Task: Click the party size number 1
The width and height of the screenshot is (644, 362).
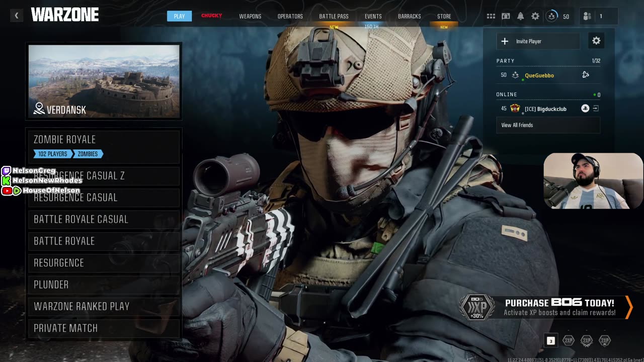Action: (x=601, y=17)
